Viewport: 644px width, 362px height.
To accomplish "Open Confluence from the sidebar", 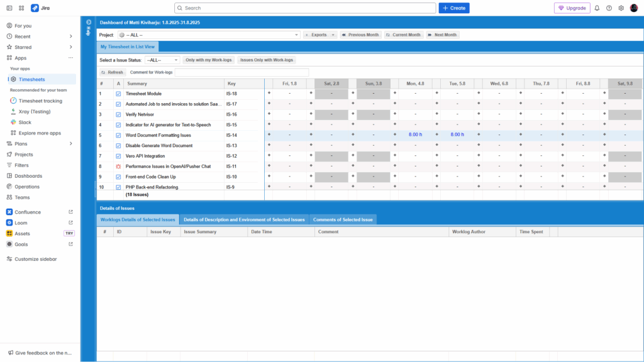I will [x=28, y=212].
